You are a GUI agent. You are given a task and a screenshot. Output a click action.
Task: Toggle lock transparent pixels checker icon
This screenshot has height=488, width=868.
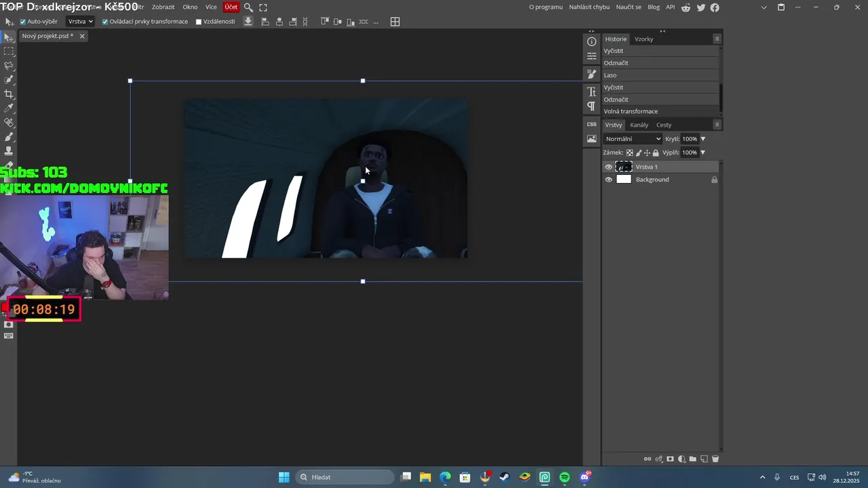pyautogui.click(x=629, y=152)
